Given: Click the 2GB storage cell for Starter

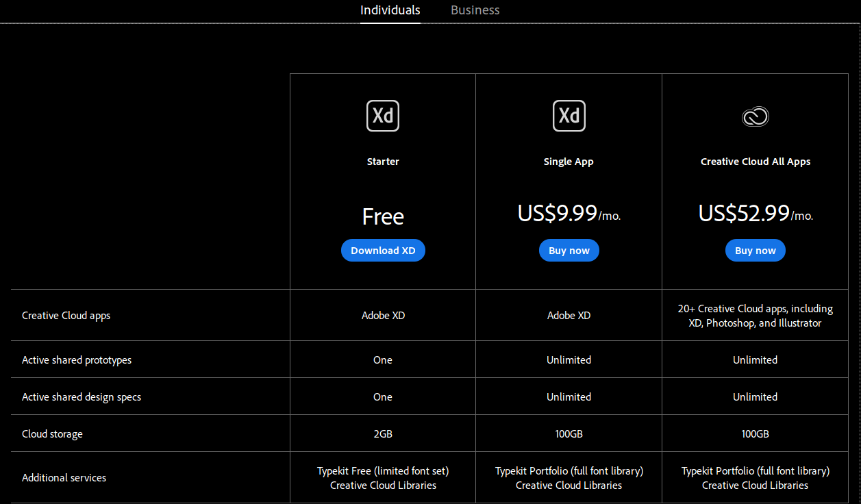Looking at the screenshot, I should tap(383, 434).
